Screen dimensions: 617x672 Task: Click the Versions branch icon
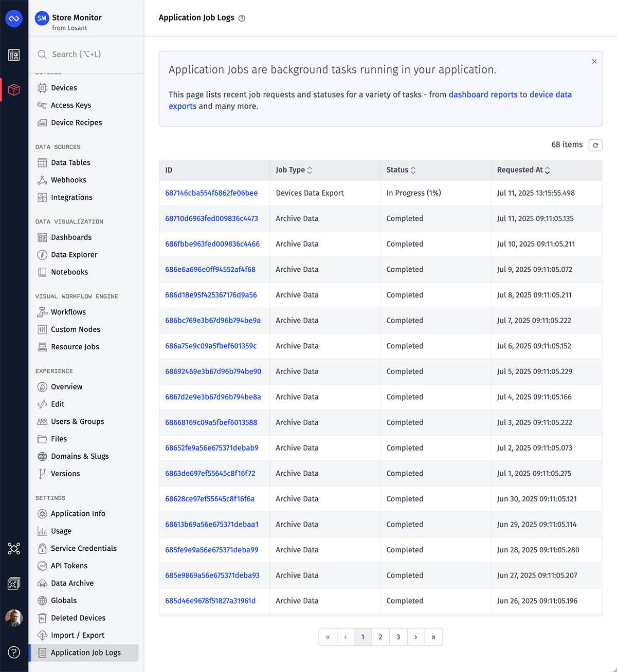click(x=42, y=474)
